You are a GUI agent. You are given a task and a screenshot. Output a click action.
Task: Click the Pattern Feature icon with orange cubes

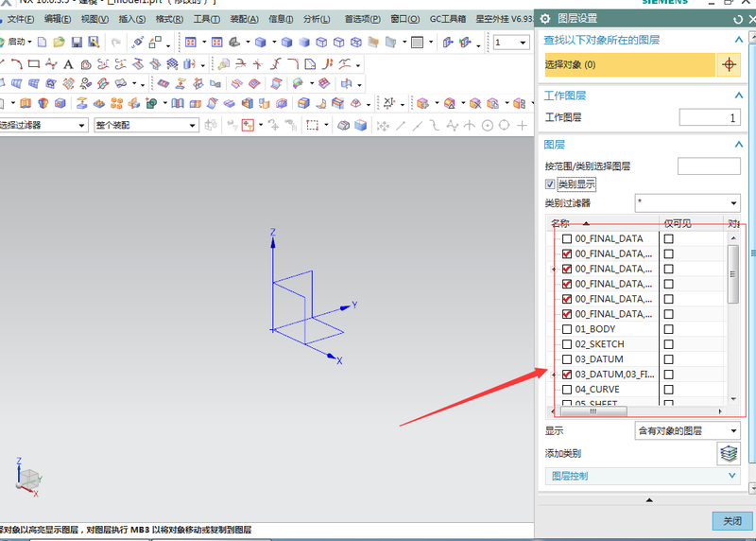pos(116,103)
